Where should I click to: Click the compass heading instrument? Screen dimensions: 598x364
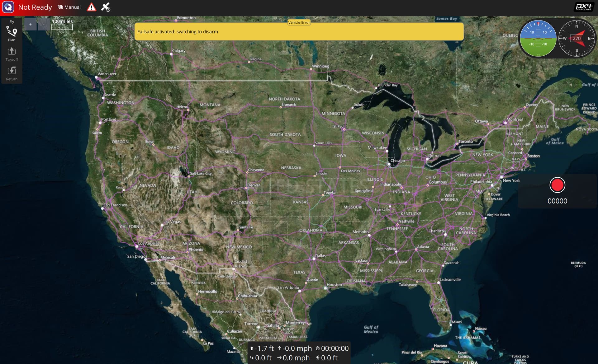[577, 38]
